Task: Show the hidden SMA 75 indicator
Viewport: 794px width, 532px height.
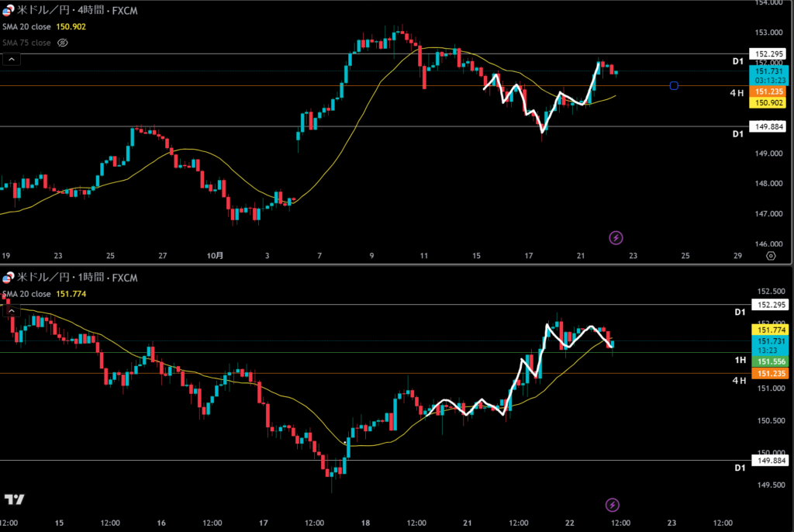Action: pyautogui.click(x=63, y=43)
